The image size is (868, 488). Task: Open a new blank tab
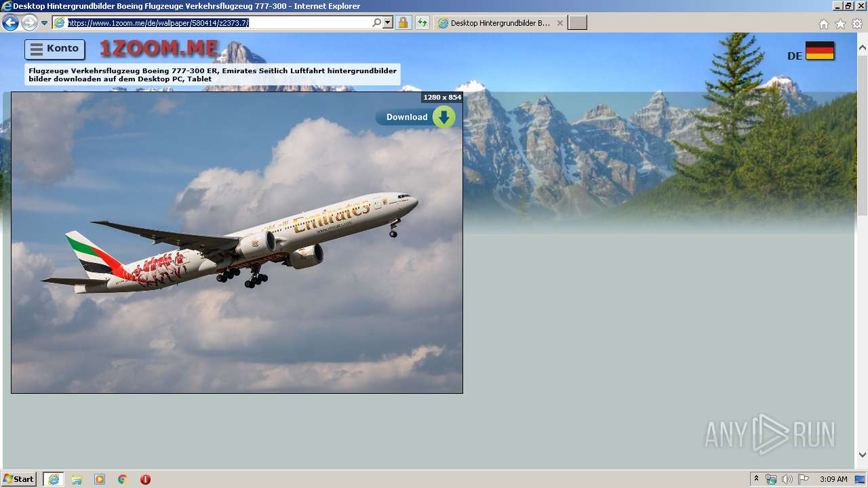[x=577, y=23]
